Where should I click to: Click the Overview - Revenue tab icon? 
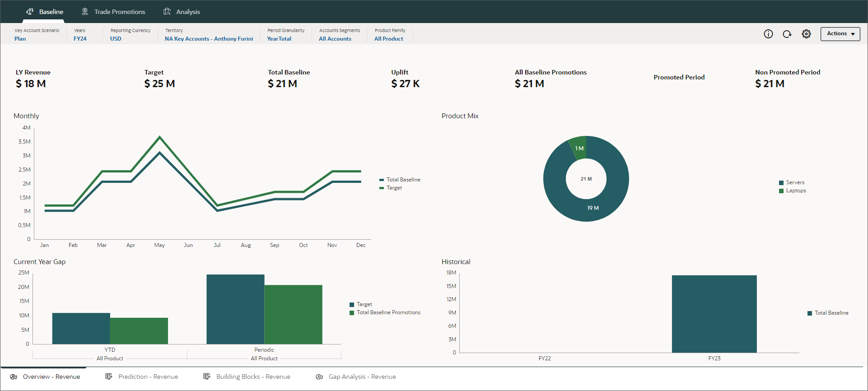click(x=14, y=377)
